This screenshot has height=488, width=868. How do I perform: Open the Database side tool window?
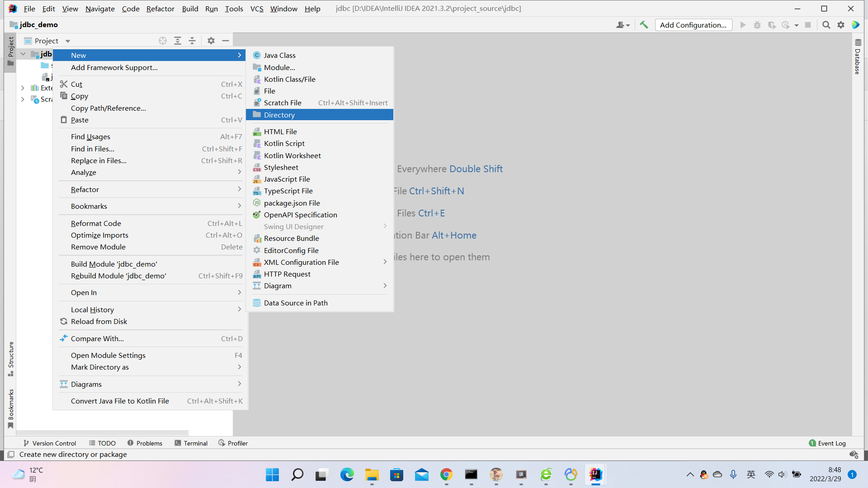click(x=858, y=56)
